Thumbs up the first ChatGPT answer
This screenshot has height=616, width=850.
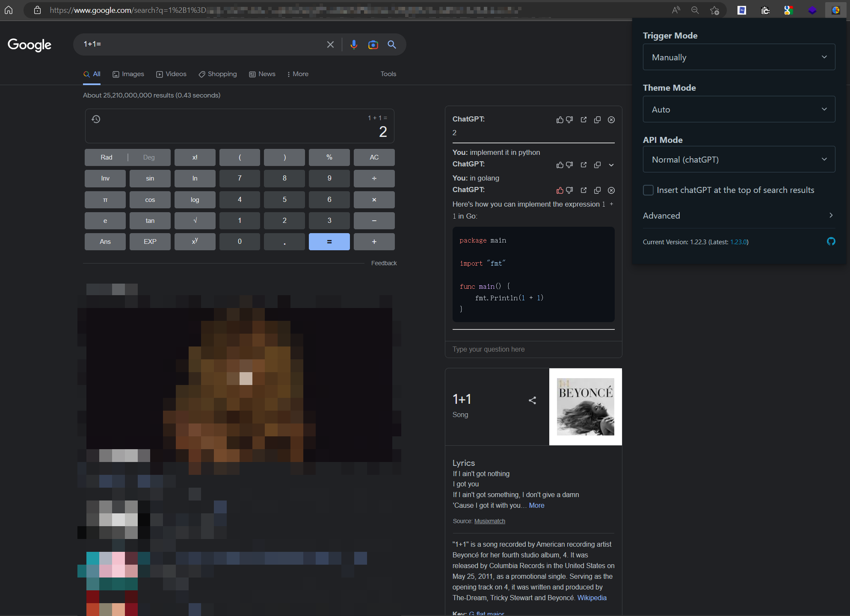pos(560,120)
